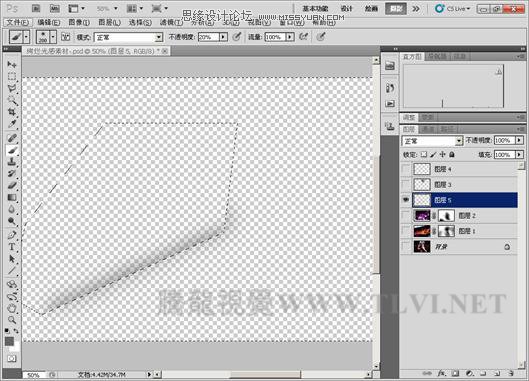Hide layer 5 with eye icon
Image resolution: width=529 pixels, height=381 pixels.
pos(406,200)
